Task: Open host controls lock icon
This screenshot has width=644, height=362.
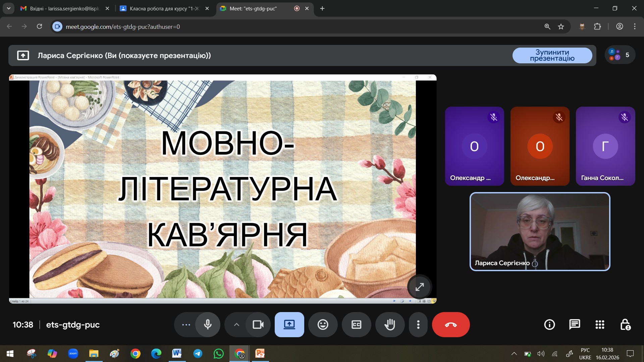Action: click(625, 324)
